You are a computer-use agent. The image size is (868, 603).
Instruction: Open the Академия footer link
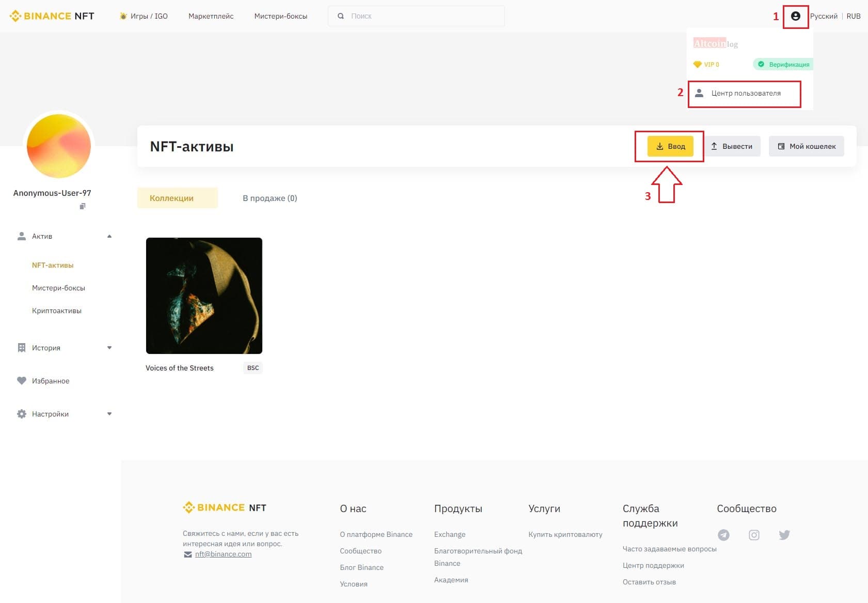(451, 580)
